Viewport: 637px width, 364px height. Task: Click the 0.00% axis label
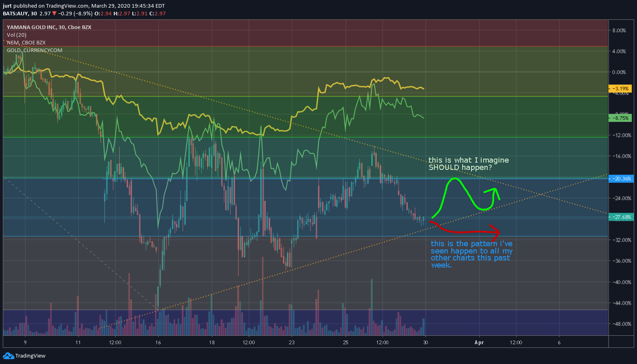pyautogui.click(x=619, y=72)
